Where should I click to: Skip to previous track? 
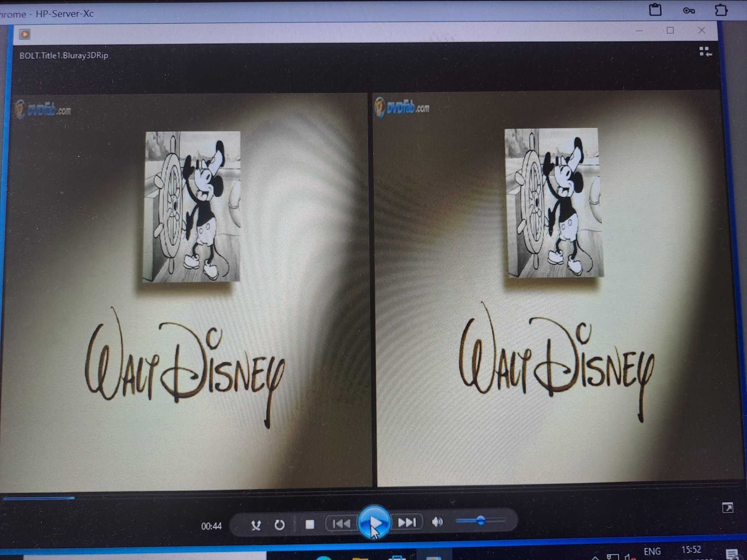(341, 523)
